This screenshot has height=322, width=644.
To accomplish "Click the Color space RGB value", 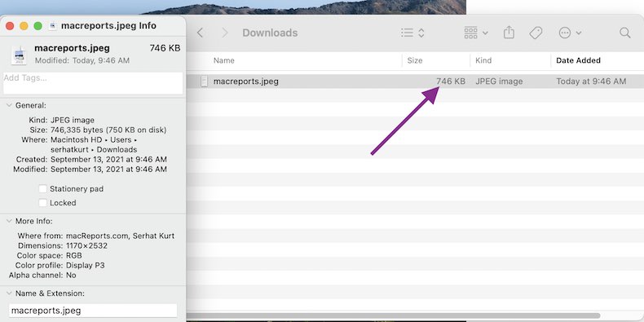I will coord(74,256).
